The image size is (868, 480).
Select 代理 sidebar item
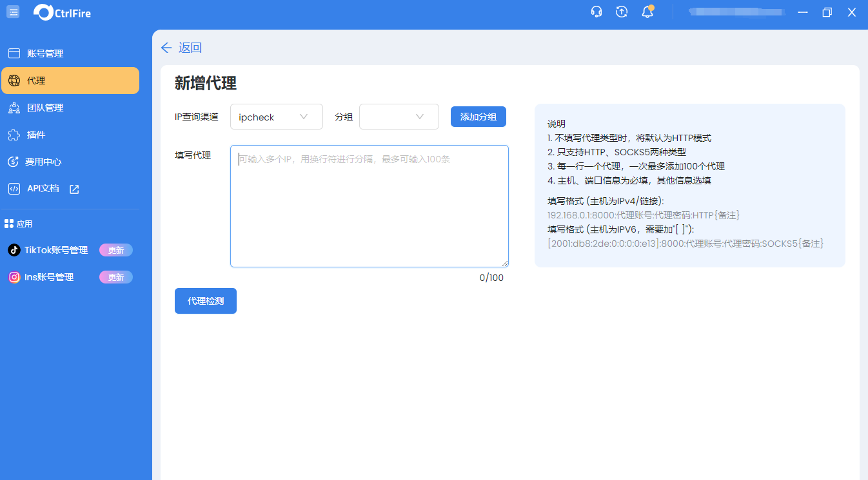70,81
